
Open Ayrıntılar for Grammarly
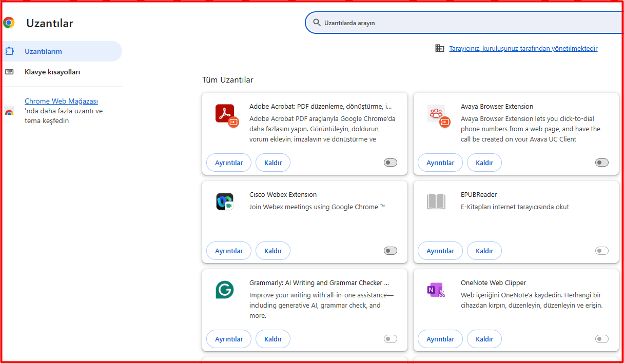(x=229, y=339)
